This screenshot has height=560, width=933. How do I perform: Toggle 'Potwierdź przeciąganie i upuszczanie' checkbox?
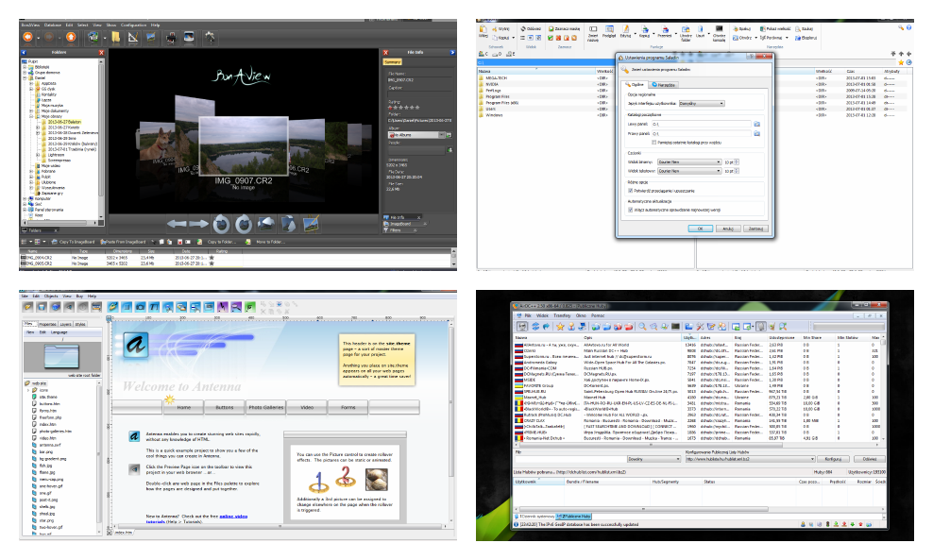point(631,191)
